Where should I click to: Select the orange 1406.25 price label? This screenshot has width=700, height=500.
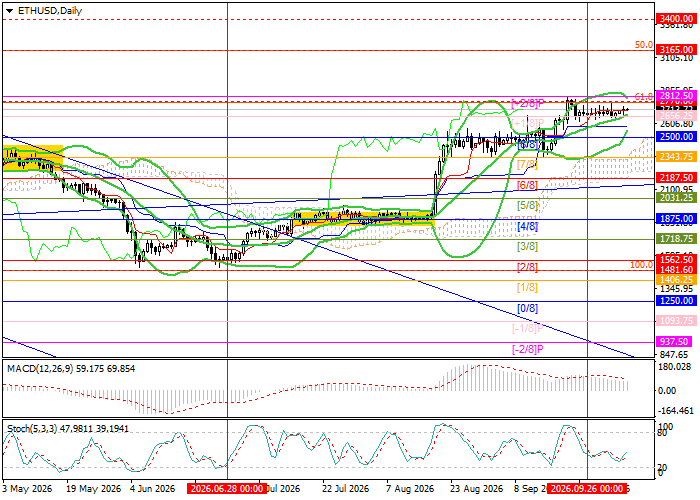pos(676,280)
